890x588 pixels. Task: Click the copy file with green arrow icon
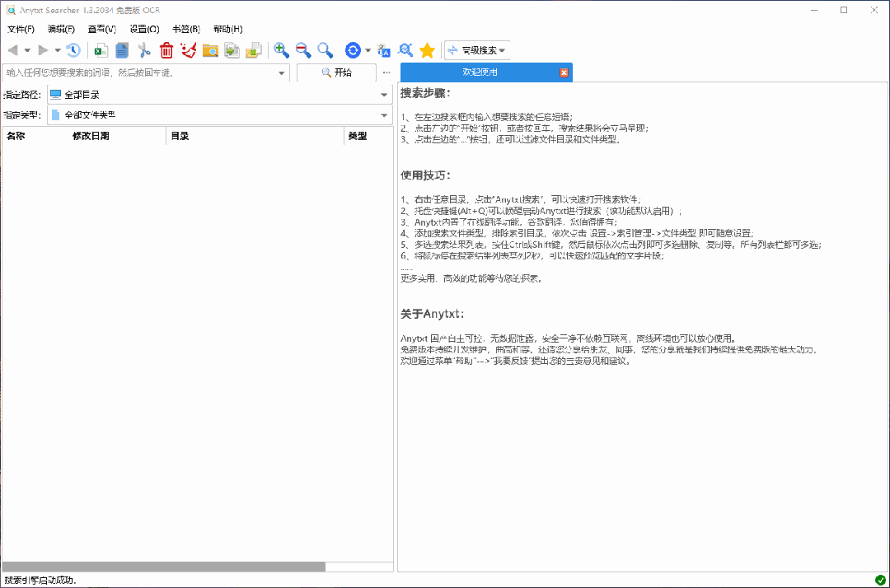tap(232, 50)
